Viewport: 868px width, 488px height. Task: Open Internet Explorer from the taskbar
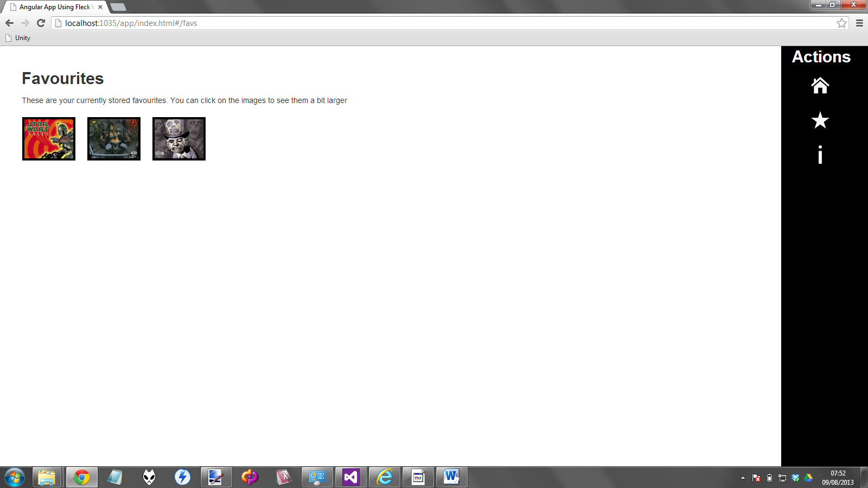(385, 478)
